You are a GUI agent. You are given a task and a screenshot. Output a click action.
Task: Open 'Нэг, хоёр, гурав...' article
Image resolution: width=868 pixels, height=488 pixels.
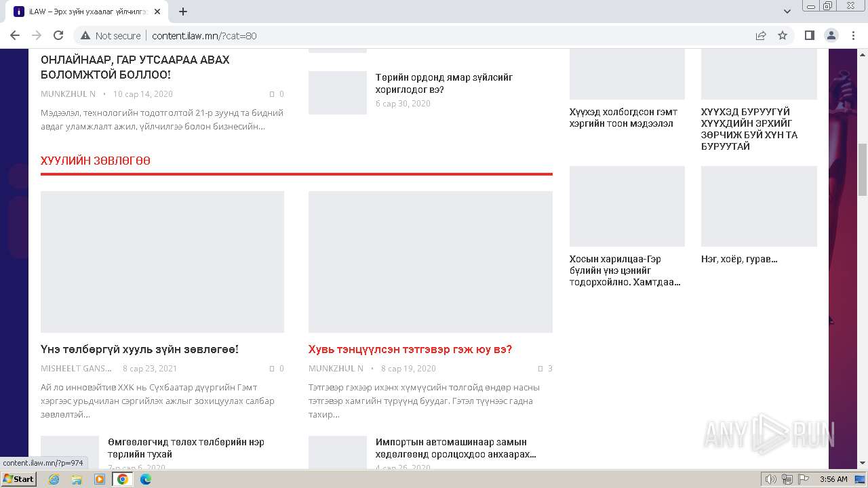(739, 259)
